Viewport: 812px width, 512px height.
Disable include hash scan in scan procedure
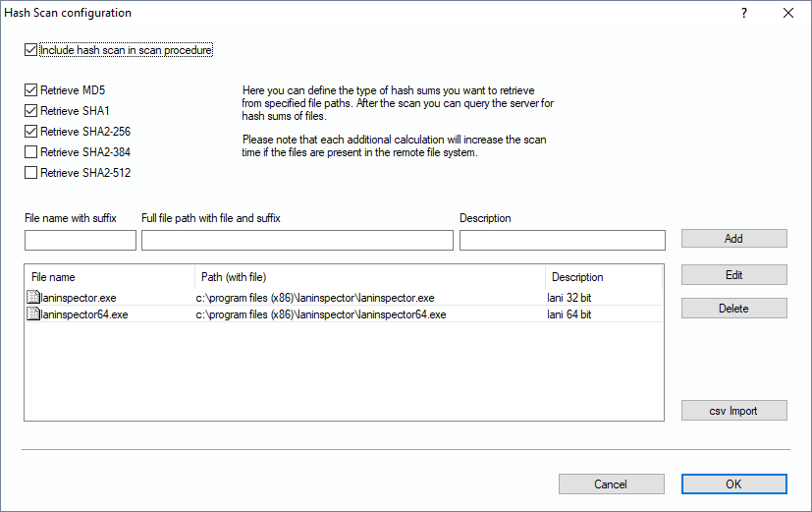click(31, 49)
